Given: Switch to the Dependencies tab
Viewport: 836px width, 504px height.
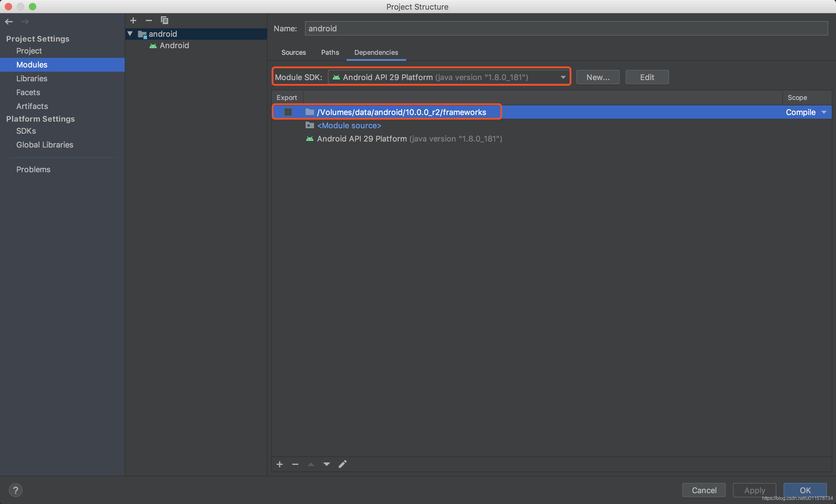Looking at the screenshot, I should [376, 52].
